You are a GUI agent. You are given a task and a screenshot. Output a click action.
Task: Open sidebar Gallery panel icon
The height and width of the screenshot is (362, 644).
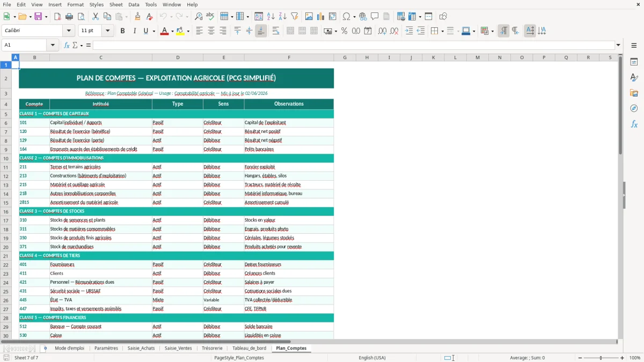634,93
